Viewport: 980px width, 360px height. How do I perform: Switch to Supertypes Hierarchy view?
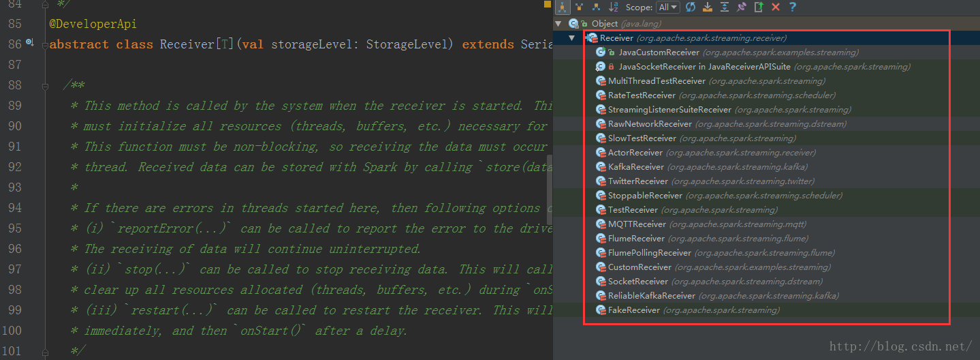point(580,7)
